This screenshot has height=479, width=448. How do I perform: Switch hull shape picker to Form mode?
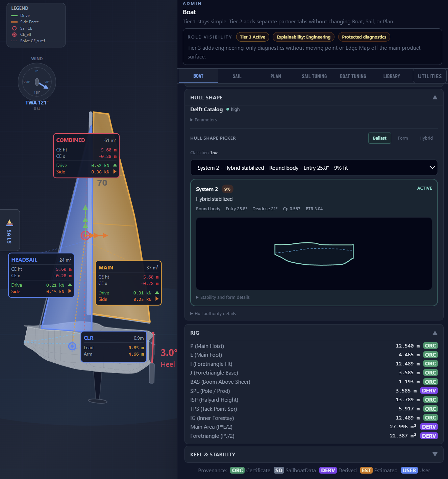click(403, 138)
